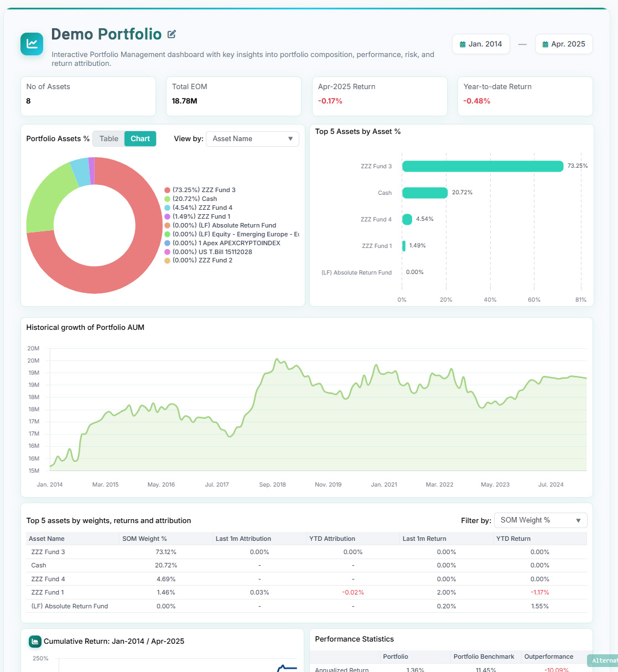Select the ZZZ Fund 3 table row name
Screen dimensions: 618x672
(48, 552)
